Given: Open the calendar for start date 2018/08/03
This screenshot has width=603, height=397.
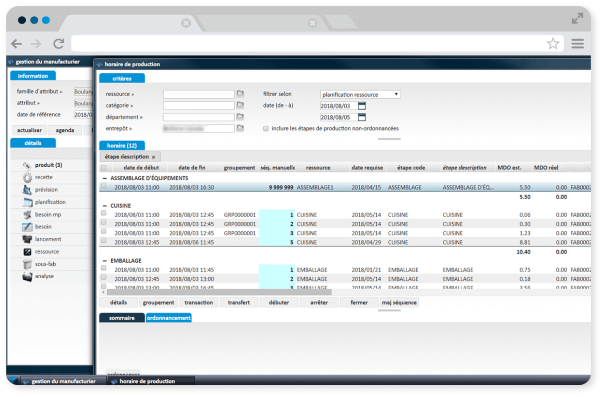Looking at the screenshot, I should [x=362, y=106].
